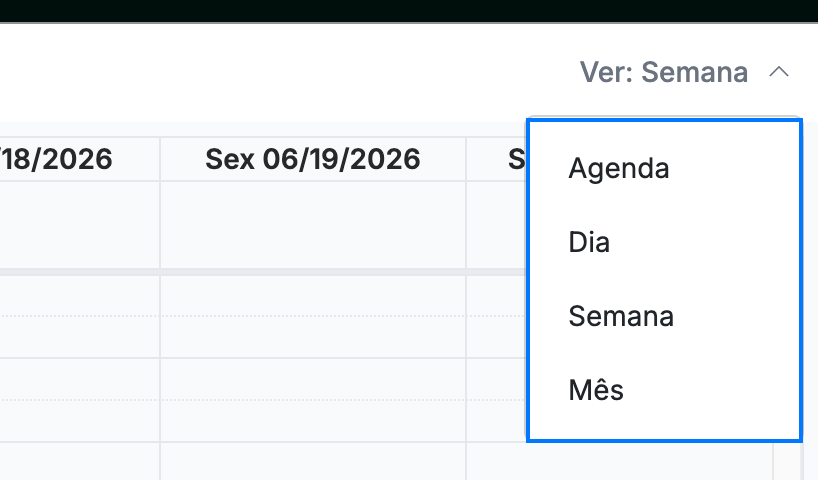Click the all-day cell under Sex 06/19/2026
Image resolution: width=818 pixels, height=480 pixels.
(312, 225)
